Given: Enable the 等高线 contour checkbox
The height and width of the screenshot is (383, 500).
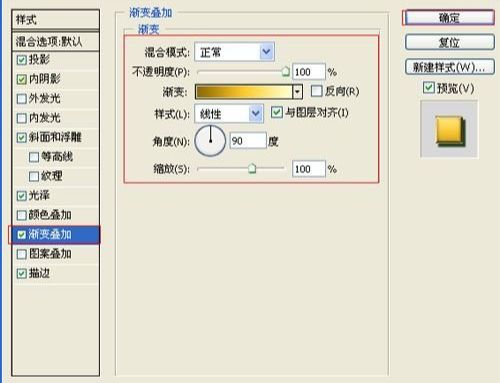Looking at the screenshot, I should point(34,157).
